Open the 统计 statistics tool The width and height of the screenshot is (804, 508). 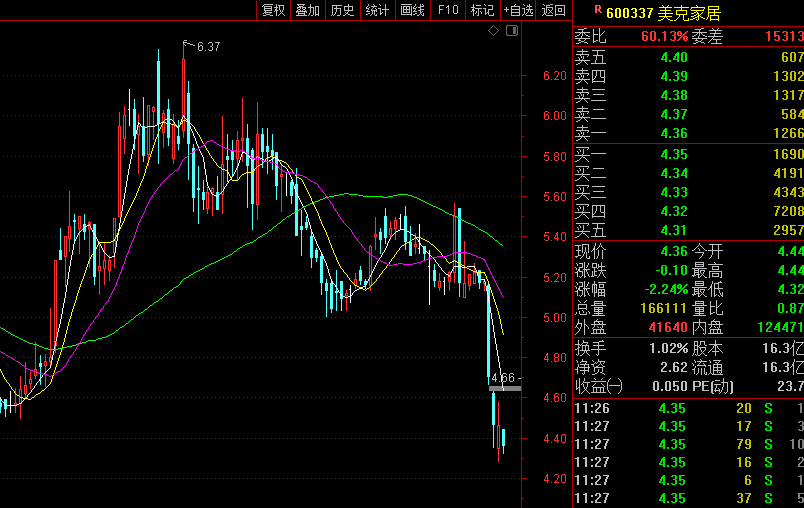tap(377, 10)
